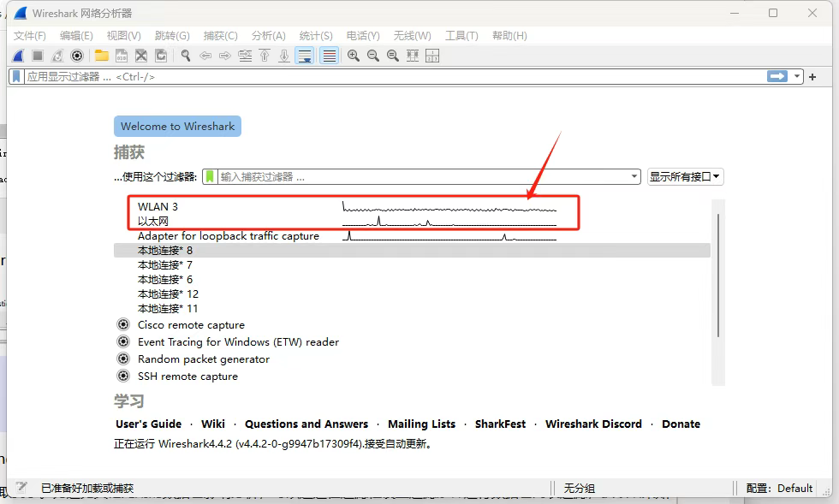This screenshot has width=839, height=504.
Task: Click the display filter bookmark icon
Action: point(16,76)
